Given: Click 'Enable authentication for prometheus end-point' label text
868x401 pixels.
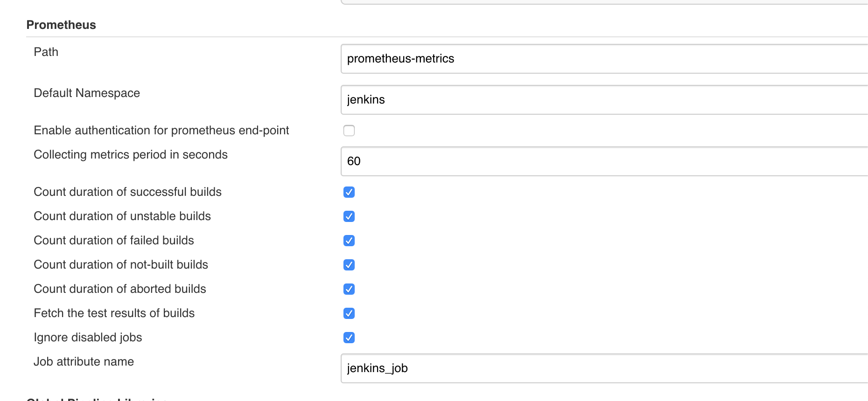Looking at the screenshot, I should tap(161, 131).
